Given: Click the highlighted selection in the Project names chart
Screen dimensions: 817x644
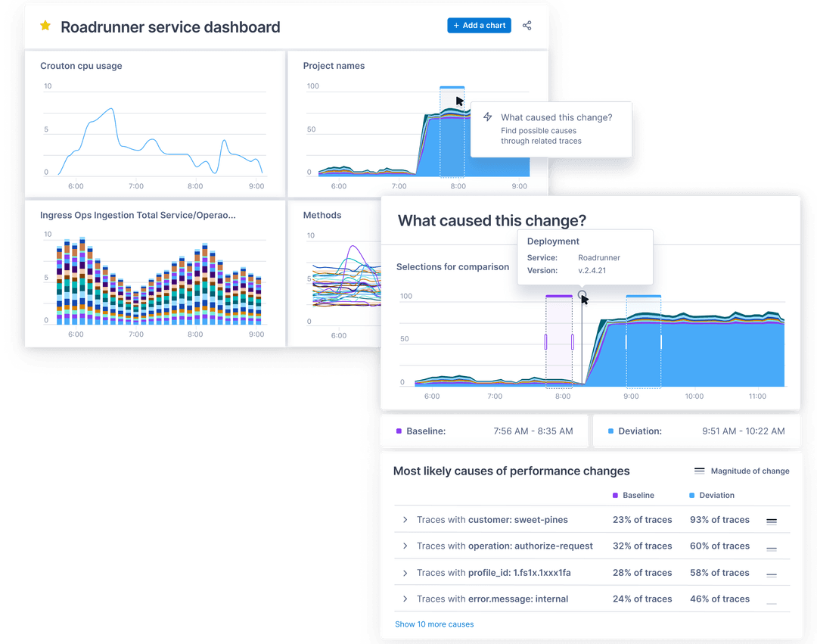Looking at the screenshot, I should coord(452,132).
